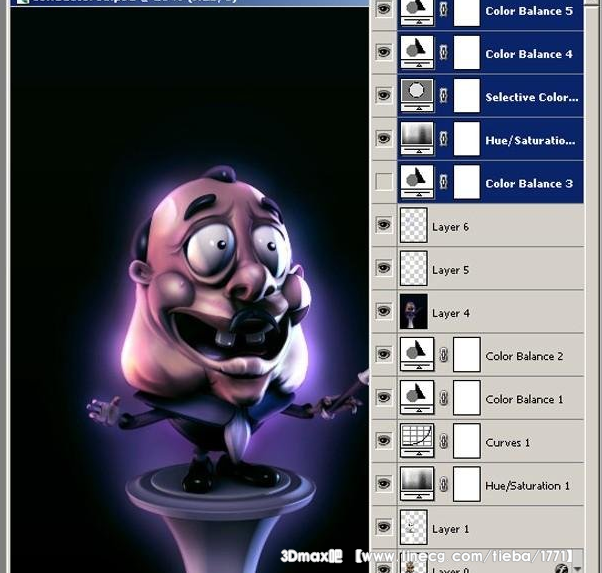Screen dimensions: 602x573
Task: Click the Color Balance 1 adjustment icon
Action: coord(417,397)
